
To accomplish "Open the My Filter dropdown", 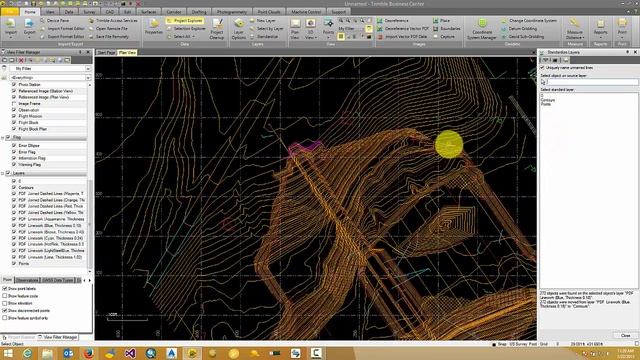I will tap(88, 69).
